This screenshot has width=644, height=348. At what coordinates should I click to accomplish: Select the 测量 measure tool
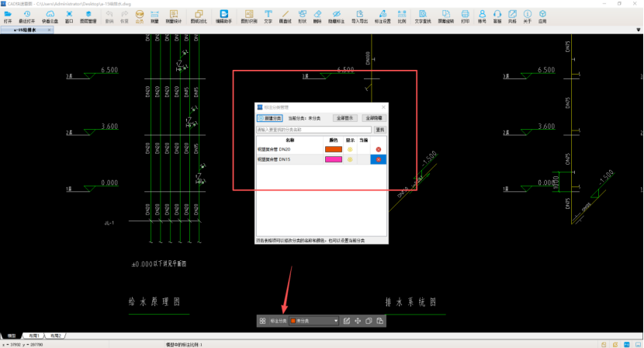click(154, 16)
